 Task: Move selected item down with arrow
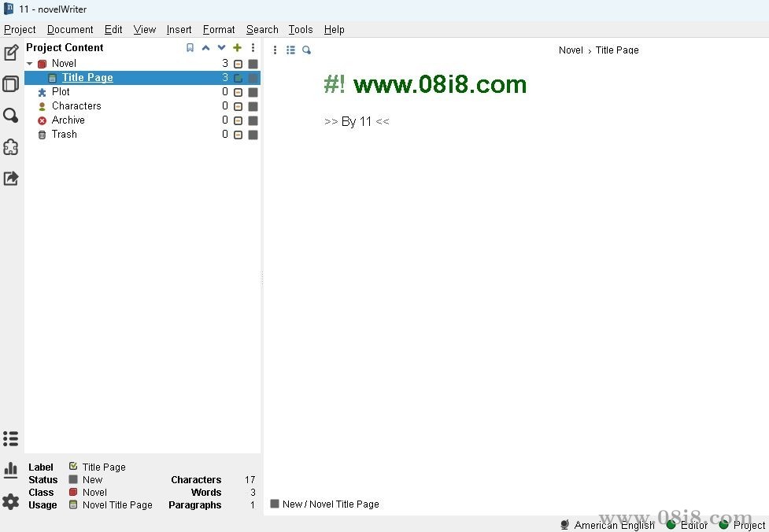(222, 47)
